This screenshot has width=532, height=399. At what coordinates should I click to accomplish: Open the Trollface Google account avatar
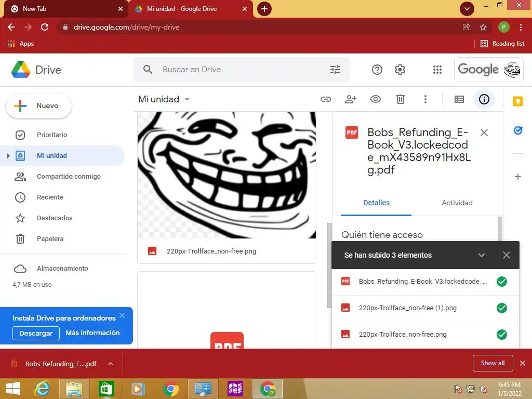click(x=512, y=70)
